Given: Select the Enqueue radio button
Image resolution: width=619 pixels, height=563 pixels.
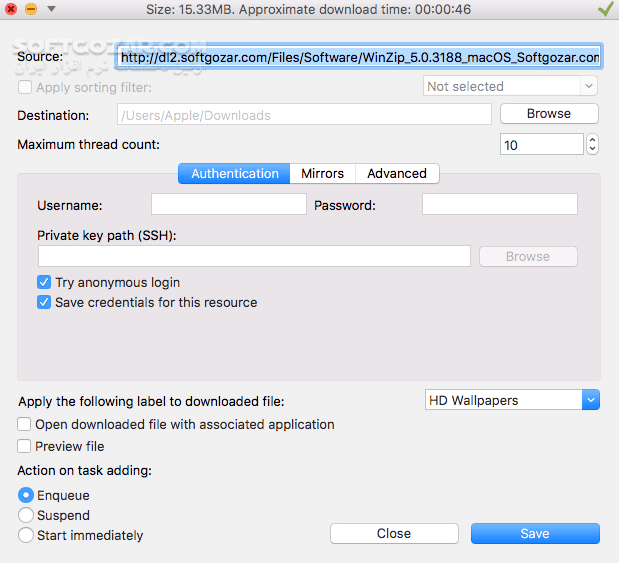Looking at the screenshot, I should coord(26,495).
